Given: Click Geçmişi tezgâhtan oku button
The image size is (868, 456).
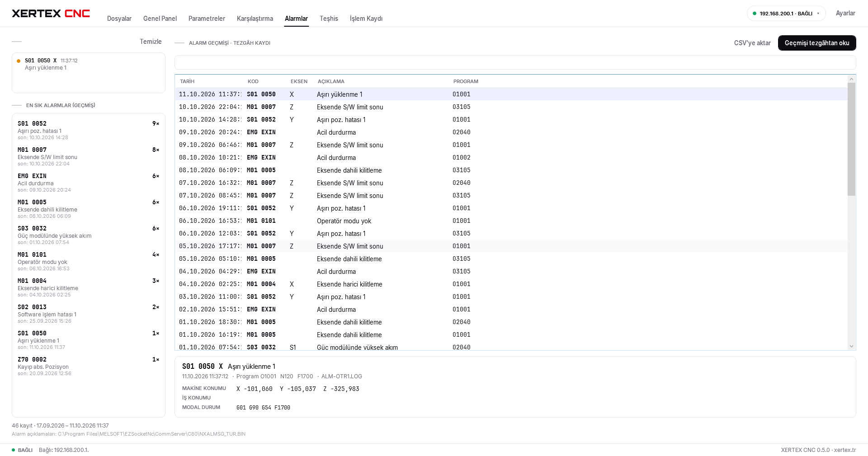Looking at the screenshot, I should 817,43.
